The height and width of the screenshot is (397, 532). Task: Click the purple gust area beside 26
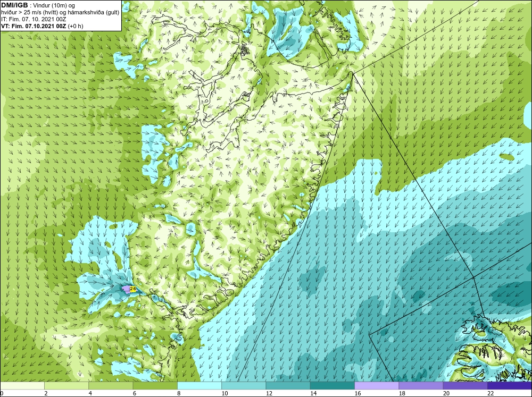point(126,289)
